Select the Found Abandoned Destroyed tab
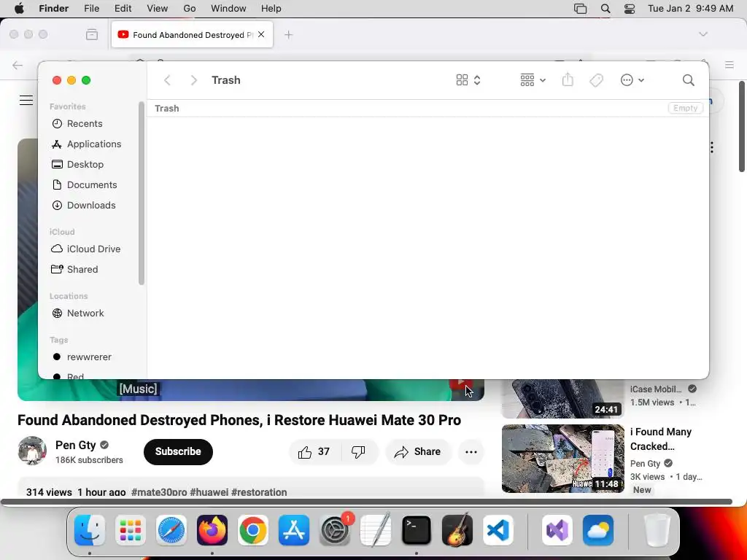This screenshot has width=747, height=560. click(193, 35)
